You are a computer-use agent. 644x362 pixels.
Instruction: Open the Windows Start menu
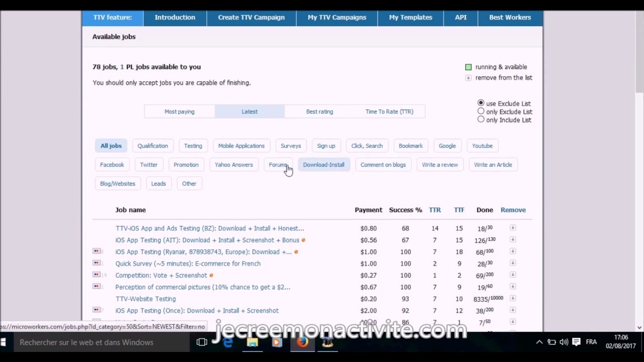pos(4,342)
